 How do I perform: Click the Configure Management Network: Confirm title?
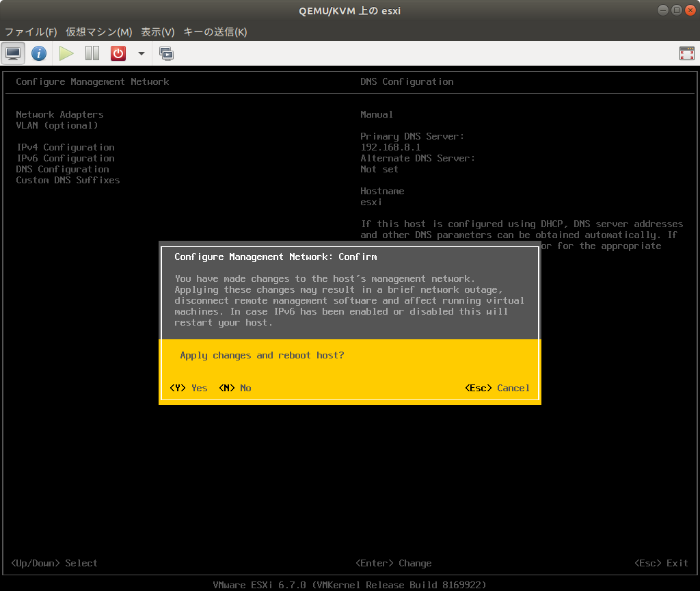tap(275, 257)
